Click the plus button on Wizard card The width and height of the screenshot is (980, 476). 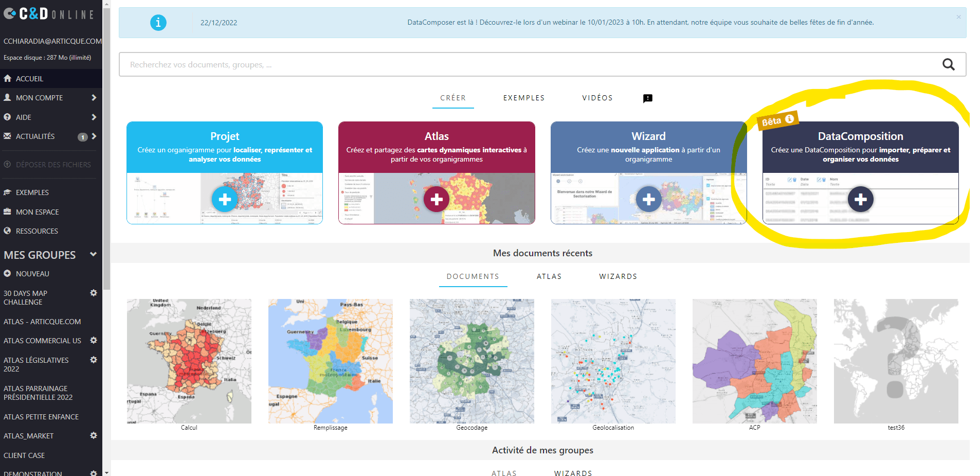[649, 199]
